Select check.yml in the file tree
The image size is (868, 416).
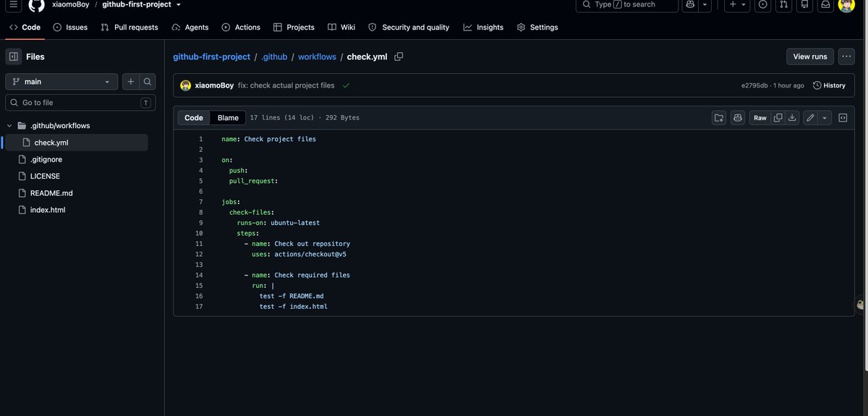tap(51, 143)
